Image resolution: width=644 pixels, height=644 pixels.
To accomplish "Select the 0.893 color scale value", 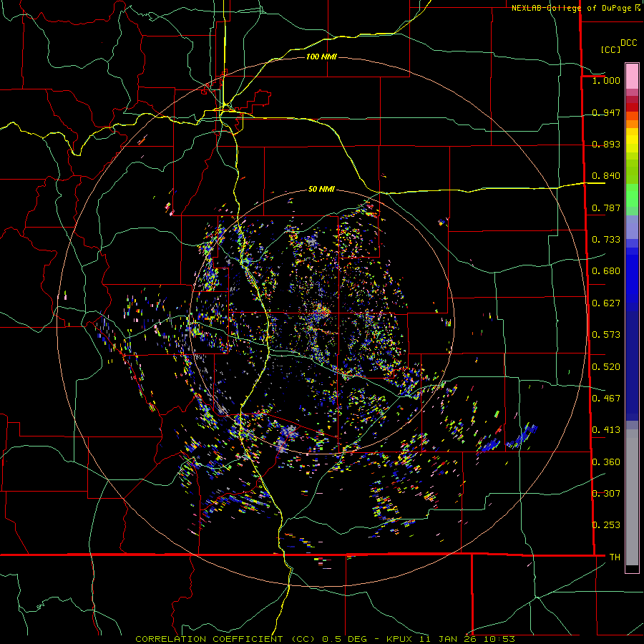I will (x=606, y=144).
